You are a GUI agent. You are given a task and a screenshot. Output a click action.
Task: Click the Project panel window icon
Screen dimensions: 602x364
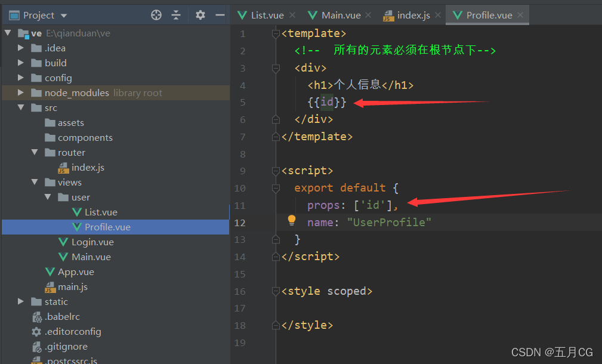point(14,16)
